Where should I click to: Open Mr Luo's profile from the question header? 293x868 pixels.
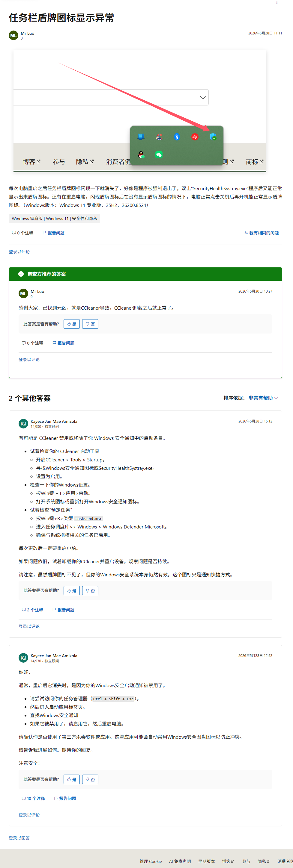(x=27, y=33)
